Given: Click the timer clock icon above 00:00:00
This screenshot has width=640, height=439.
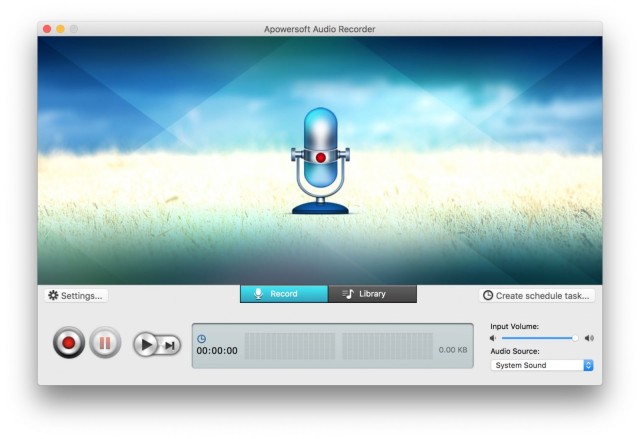Looking at the screenshot, I should 202,339.
